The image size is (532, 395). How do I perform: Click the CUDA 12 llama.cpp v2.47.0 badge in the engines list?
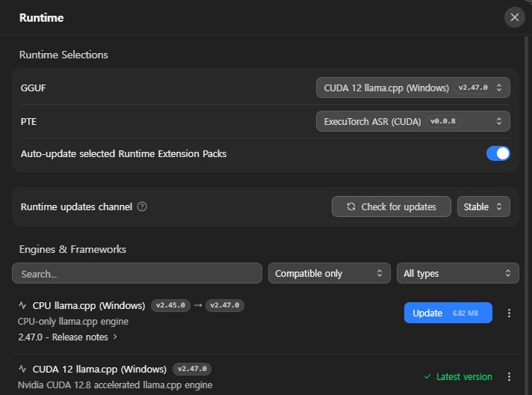[x=192, y=369]
